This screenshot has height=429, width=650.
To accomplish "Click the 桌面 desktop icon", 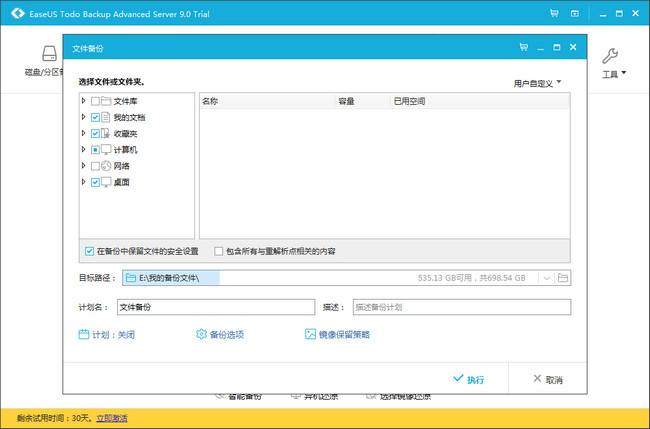I will tap(106, 182).
